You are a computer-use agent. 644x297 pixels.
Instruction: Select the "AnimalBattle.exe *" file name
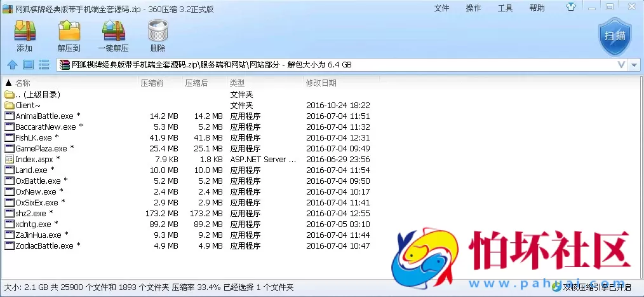tap(48, 116)
